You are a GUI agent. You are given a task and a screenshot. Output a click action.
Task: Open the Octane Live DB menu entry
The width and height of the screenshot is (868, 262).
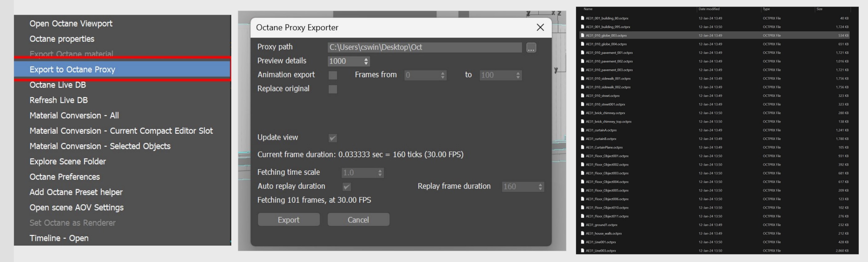(x=58, y=85)
